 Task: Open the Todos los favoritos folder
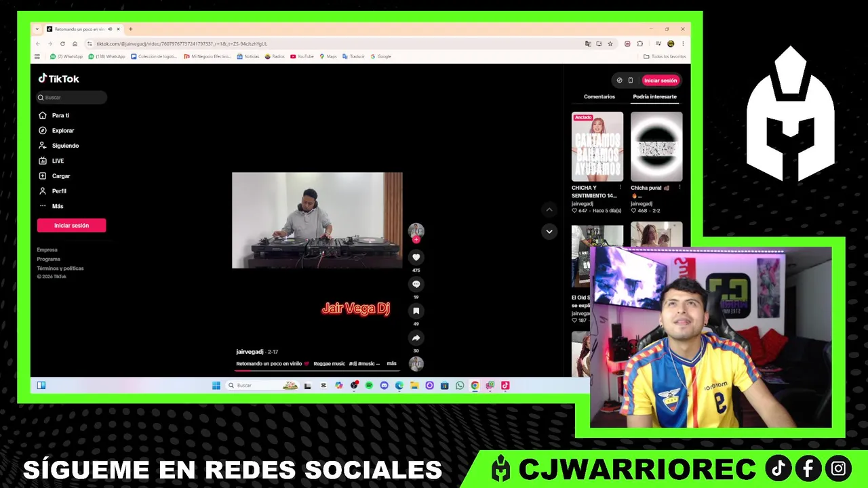(x=665, y=56)
